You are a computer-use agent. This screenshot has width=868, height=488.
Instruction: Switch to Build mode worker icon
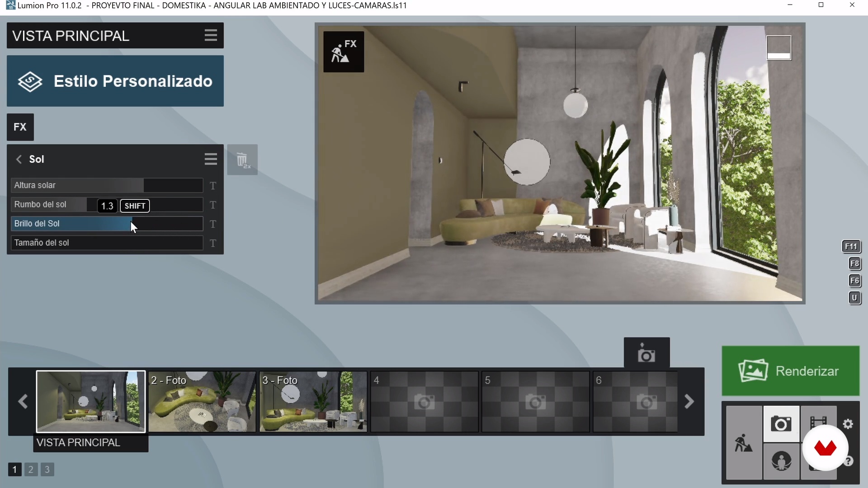[x=744, y=442]
